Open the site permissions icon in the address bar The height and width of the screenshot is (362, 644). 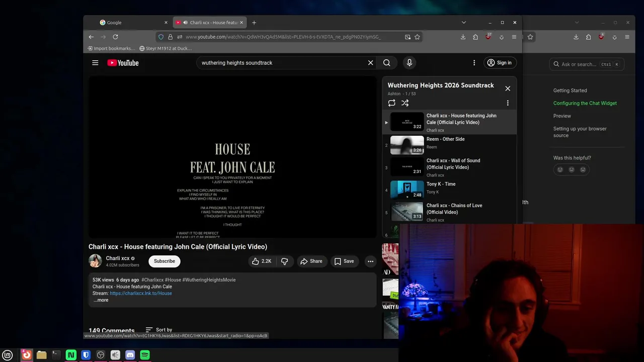tap(180, 37)
